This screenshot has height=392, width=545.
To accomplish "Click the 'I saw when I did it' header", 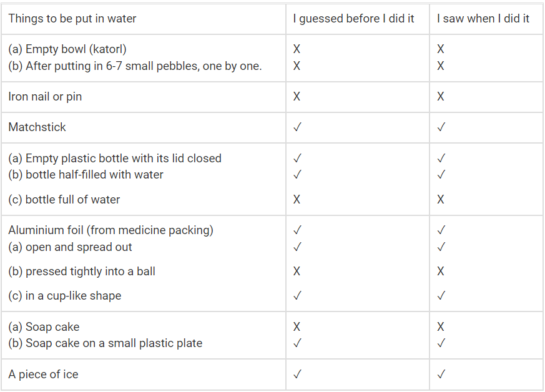I will (x=483, y=19).
